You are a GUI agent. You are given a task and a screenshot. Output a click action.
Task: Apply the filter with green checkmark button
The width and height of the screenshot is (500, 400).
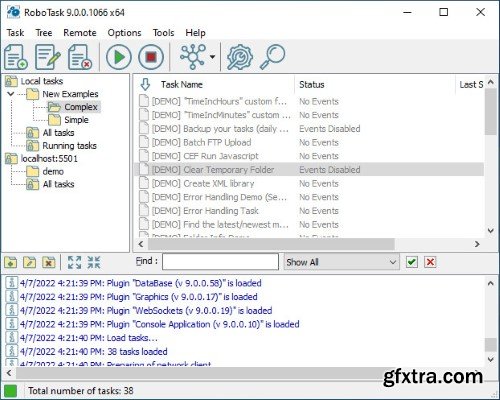point(412,262)
